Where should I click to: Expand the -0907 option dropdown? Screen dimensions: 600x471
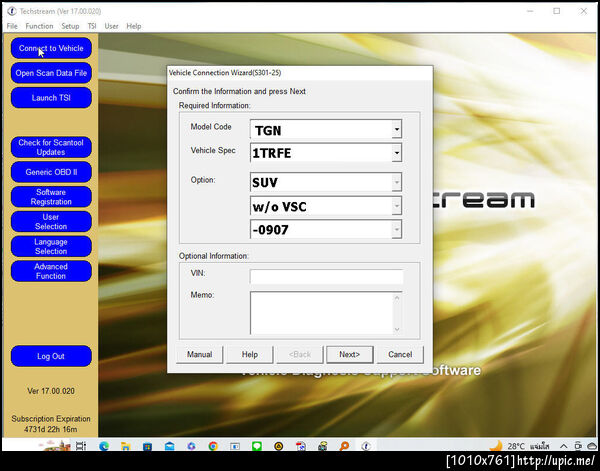(x=397, y=230)
